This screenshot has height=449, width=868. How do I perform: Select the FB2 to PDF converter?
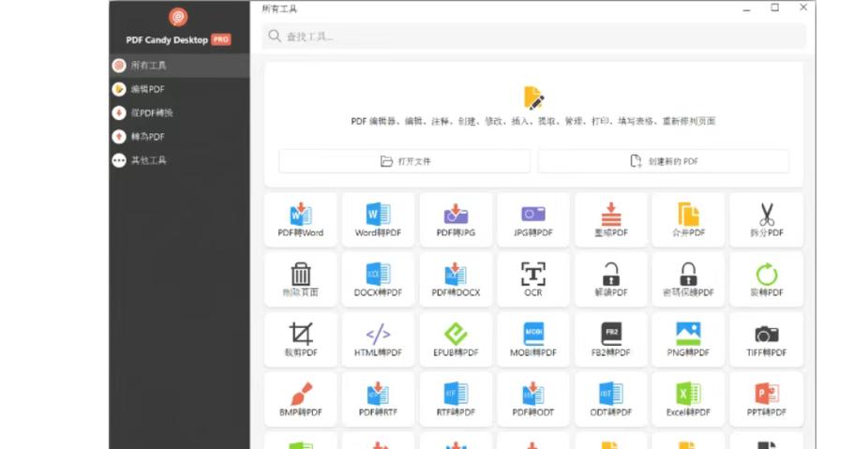611,339
